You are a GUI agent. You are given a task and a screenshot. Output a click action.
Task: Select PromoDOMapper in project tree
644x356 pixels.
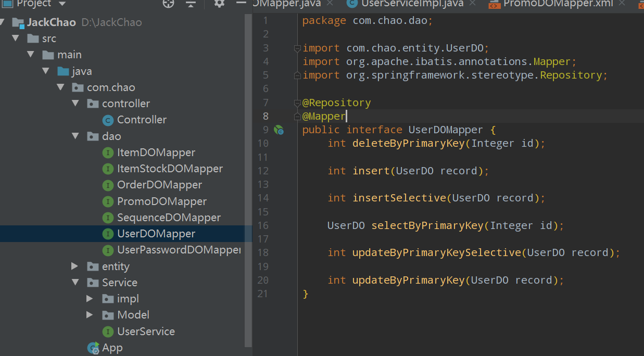[x=162, y=201]
